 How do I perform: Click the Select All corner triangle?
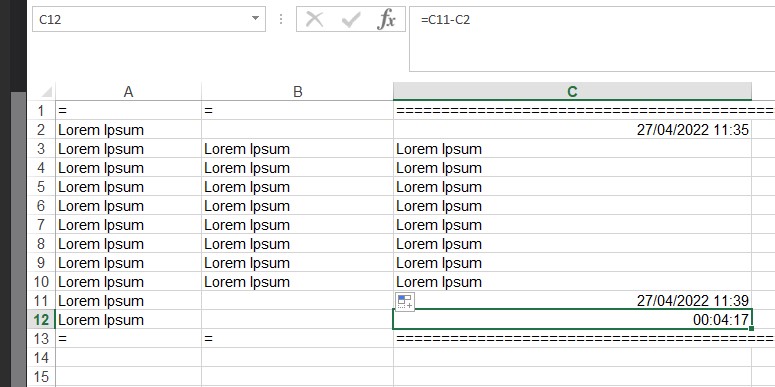click(x=47, y=92)
